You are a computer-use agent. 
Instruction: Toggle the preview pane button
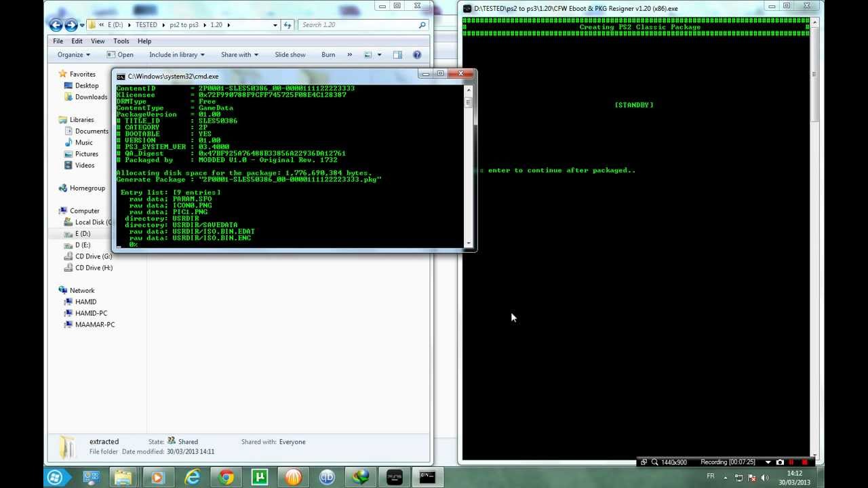coord(397,55)
